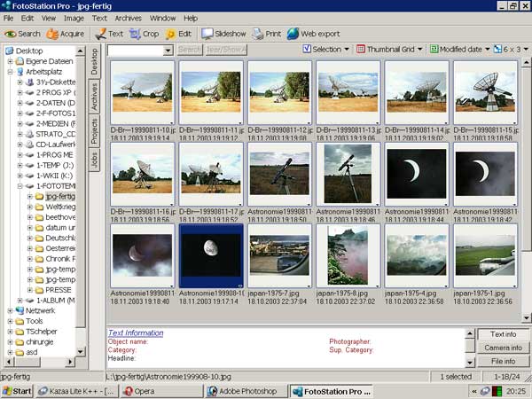Image resolution: width=532 pixels, height=399 pixels.
Task: Click the File info button
Action: pyautogui.click(x=502, y=361)
